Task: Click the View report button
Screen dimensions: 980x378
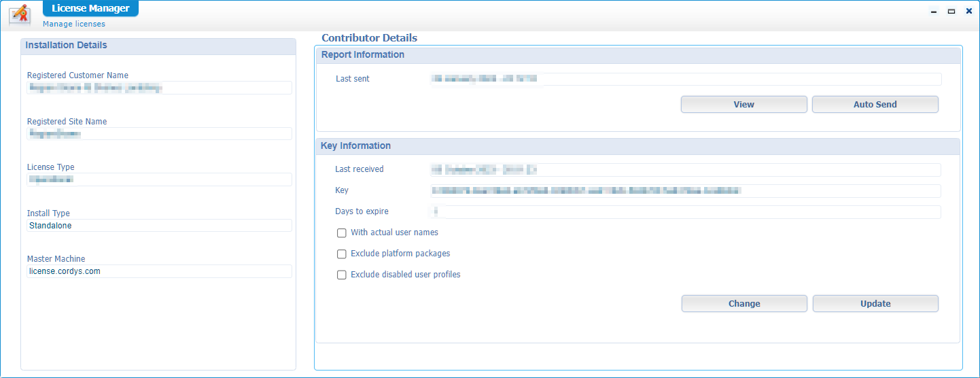Action: tap(743, 105)
